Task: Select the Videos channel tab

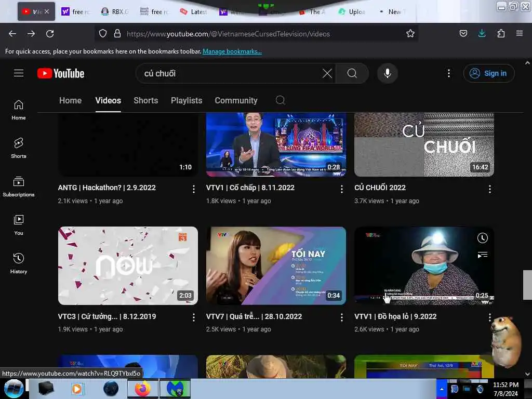Action: [108, 100]
